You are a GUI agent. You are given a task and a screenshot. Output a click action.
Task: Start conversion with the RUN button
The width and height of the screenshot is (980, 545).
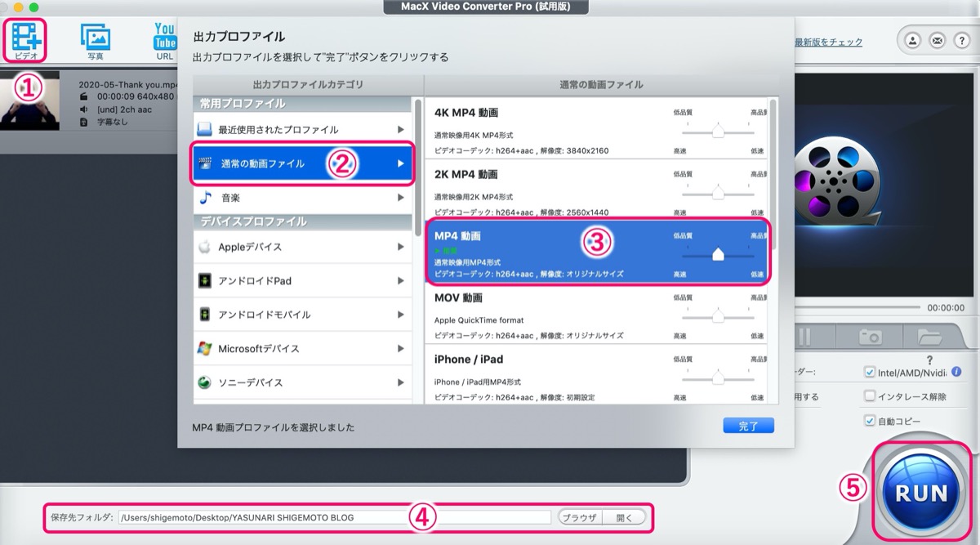pyautogui.click(x=922, y=492)
